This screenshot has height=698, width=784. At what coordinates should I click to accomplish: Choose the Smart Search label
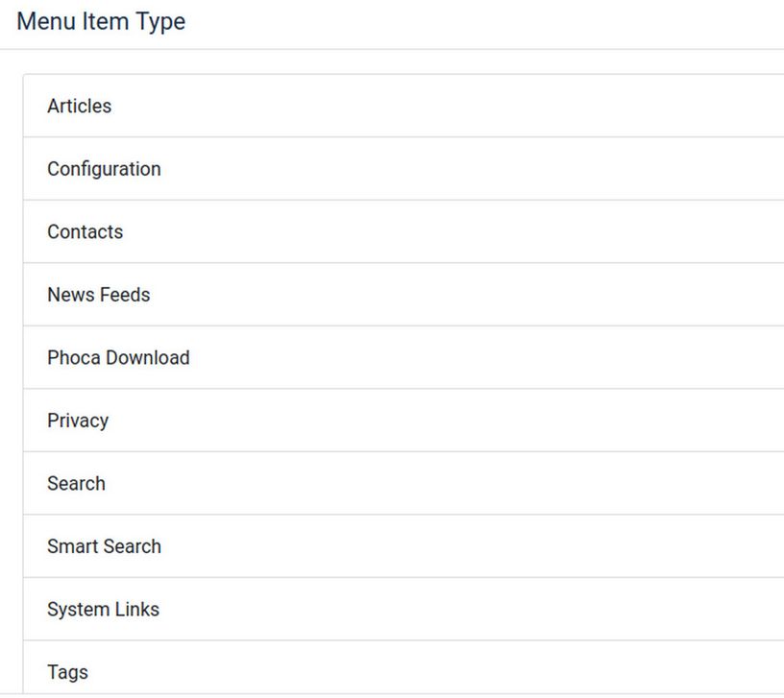click(x=104, y=546)
